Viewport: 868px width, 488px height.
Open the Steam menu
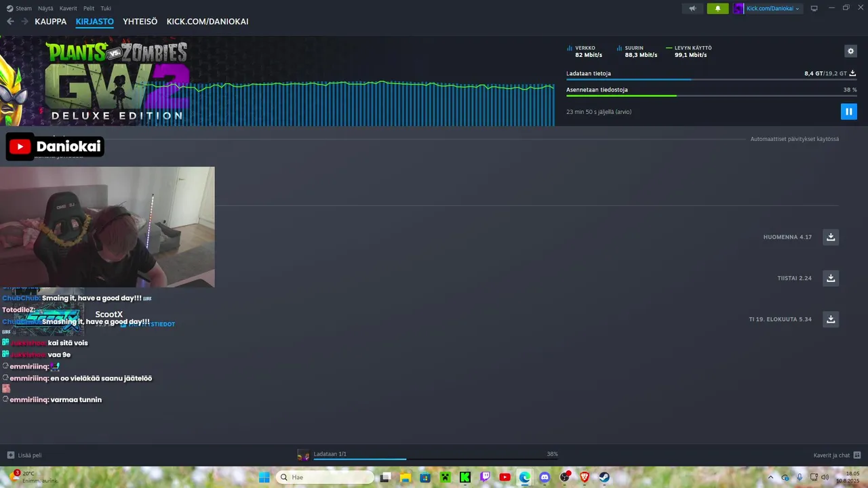coord(19,8)
